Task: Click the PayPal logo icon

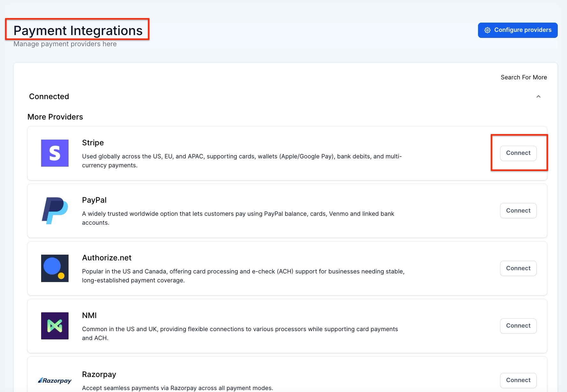Action: 55,211
